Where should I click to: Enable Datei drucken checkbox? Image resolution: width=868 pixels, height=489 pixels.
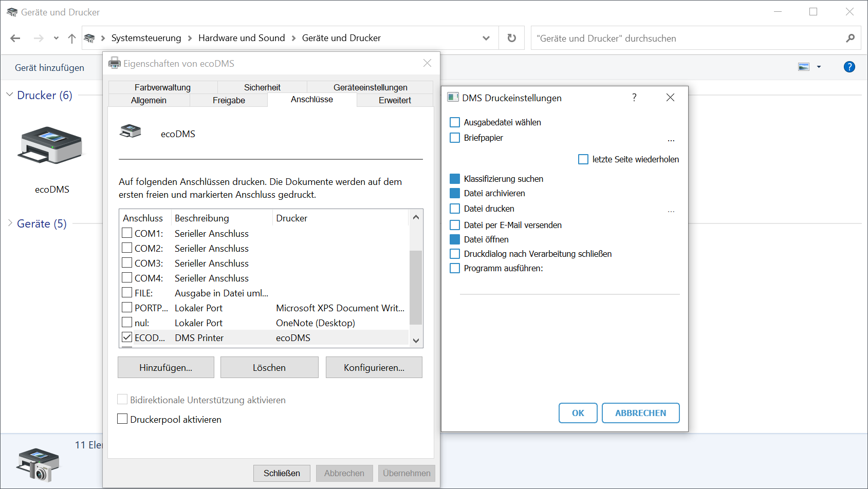[455, 209]
